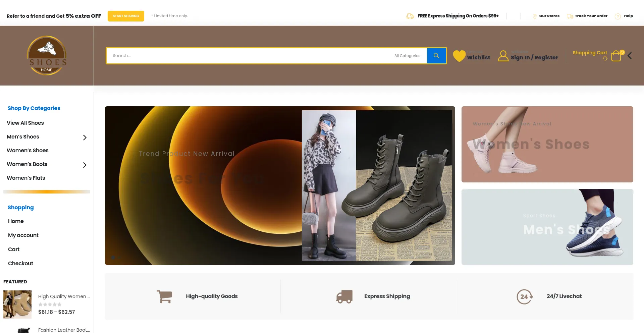Image resolution: width=644 pixels, height=333 pixels.
Task: Select the first carousel dot on the main banner
Action: (113, 258)
